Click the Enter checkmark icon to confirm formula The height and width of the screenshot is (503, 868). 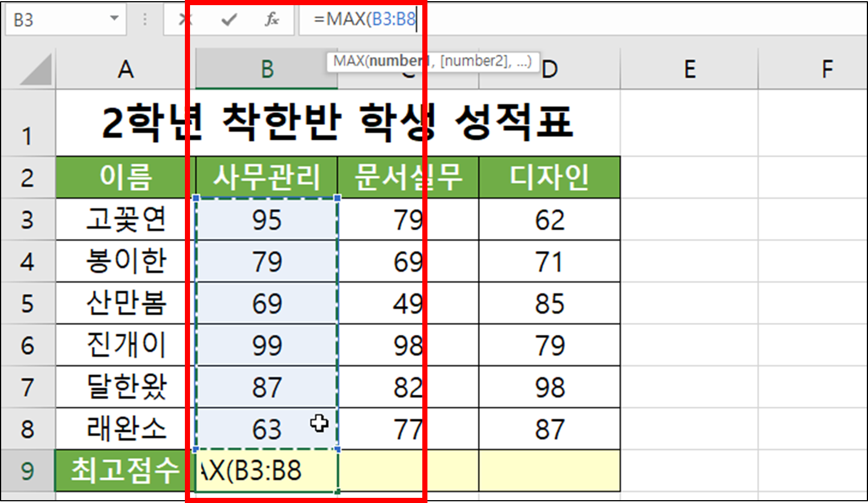pos(228,19)
